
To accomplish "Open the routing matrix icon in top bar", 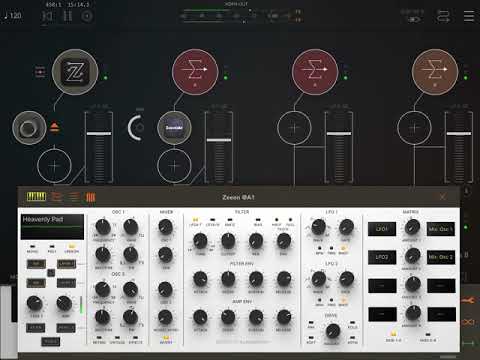I will [x=443, y=16].
